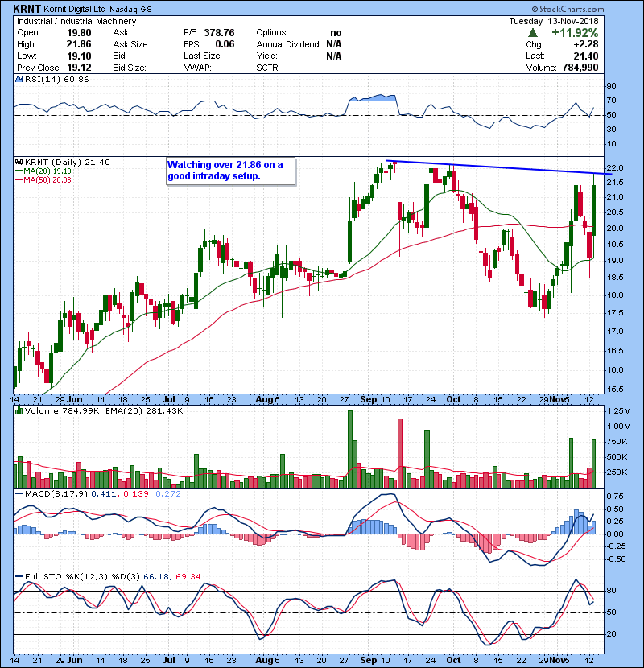Click the Annual Dividend N/A value
The height and width of the screenshot is (668, 644).
pyautogui.click(x=334, y=44)
